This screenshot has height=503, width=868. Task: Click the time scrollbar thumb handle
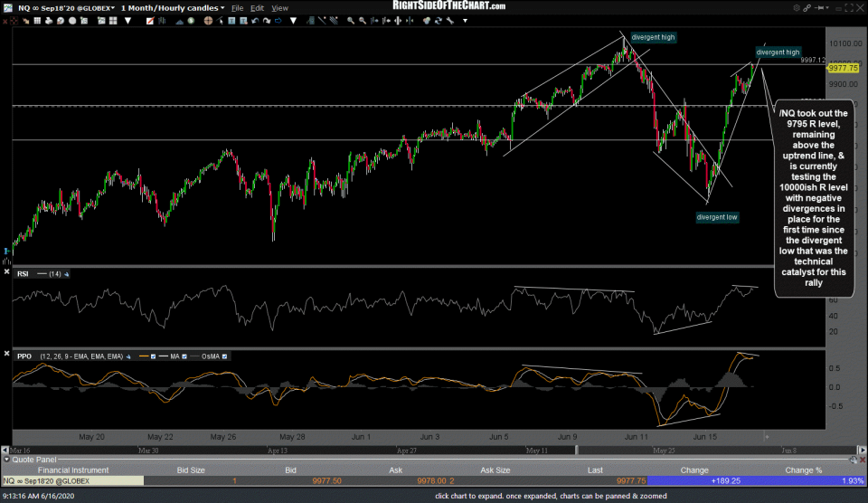click(x=576, y=451)
